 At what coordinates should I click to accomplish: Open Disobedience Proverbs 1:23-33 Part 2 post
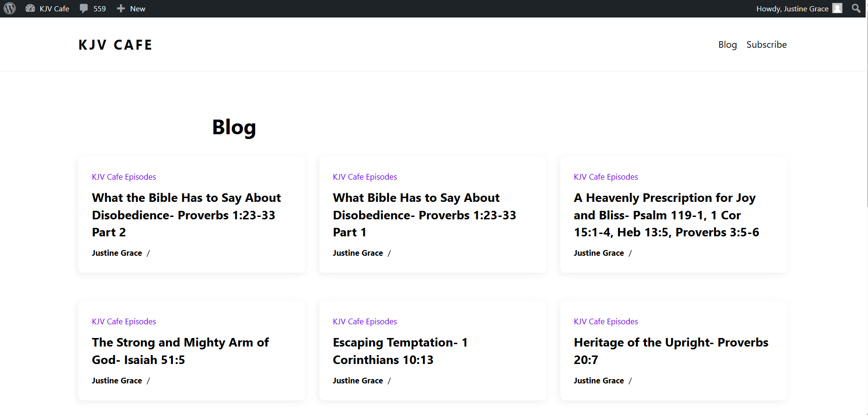tap(186, 215)
